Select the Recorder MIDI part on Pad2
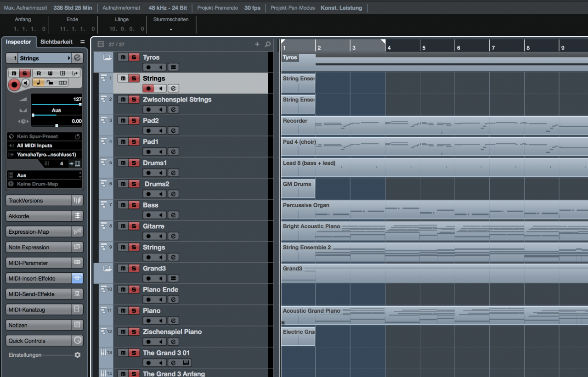 point(434,125)
